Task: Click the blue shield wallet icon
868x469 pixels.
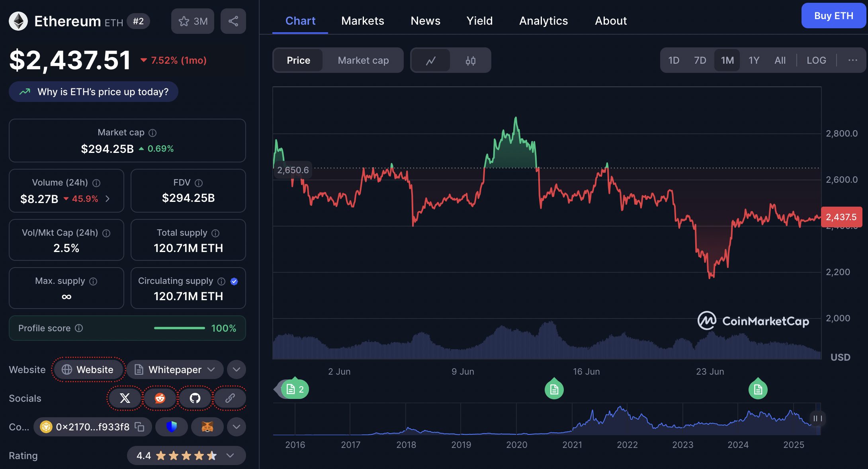Action: 172,427
